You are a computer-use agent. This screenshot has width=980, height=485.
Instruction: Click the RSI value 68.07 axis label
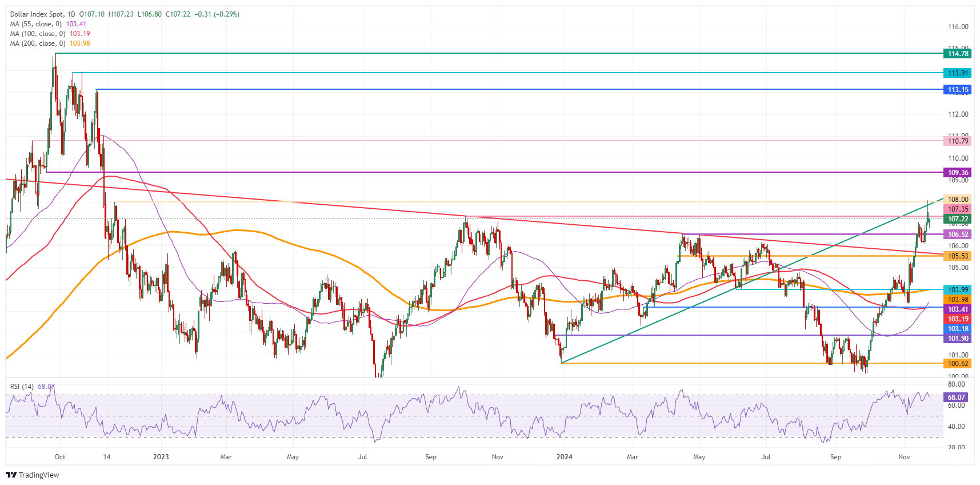click(956, 397)
